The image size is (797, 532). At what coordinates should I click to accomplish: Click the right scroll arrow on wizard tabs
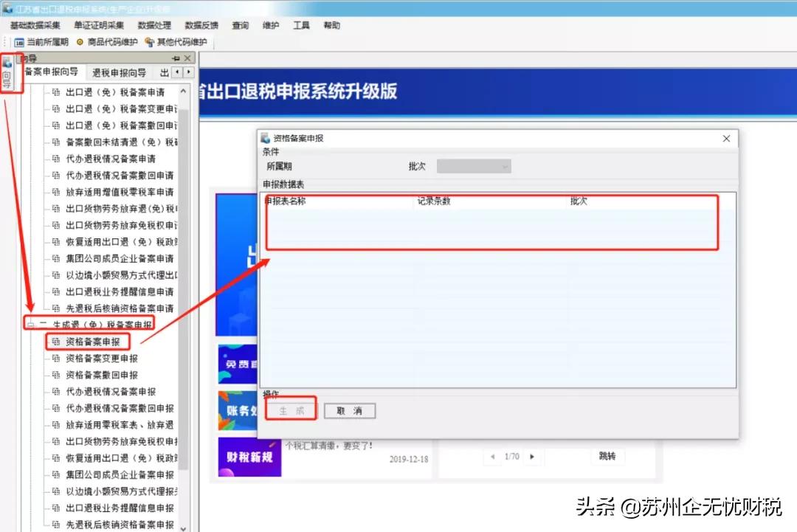(x=187, y=72)
